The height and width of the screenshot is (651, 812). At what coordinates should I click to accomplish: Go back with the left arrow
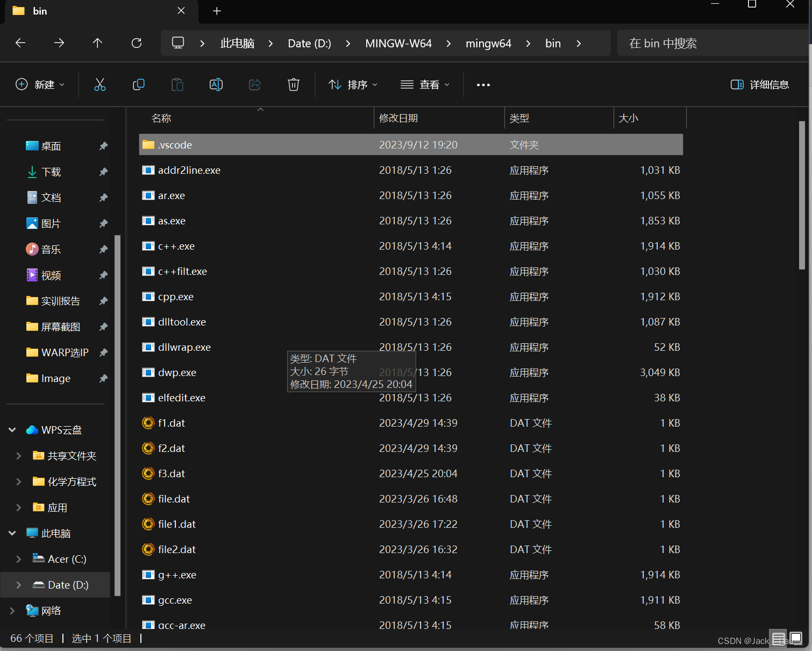pos(20,43)
